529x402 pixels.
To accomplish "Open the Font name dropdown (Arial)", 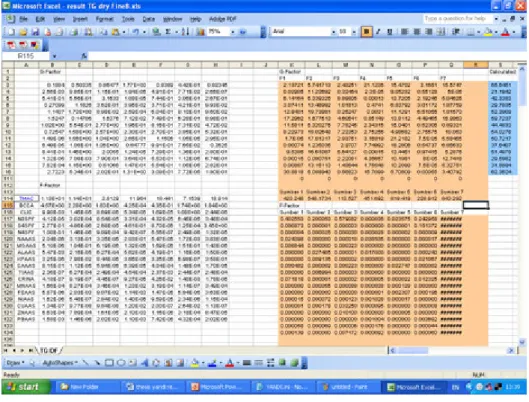I will (334, 32).
